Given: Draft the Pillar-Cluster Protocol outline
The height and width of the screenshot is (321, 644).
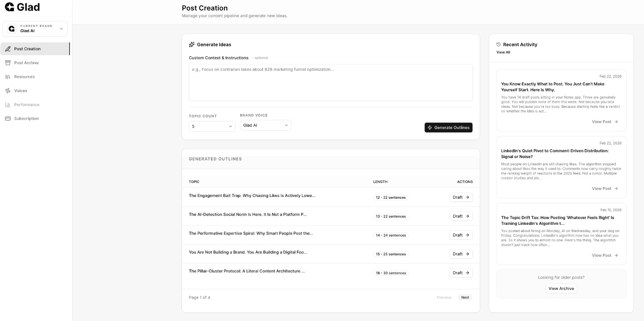Looking at the screenshot, I should 461,273.
